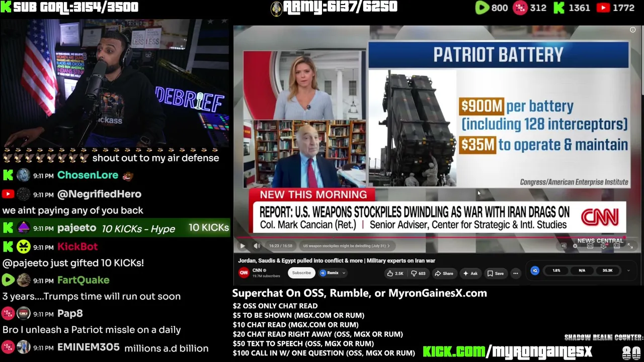Click the Remix button

330,273
